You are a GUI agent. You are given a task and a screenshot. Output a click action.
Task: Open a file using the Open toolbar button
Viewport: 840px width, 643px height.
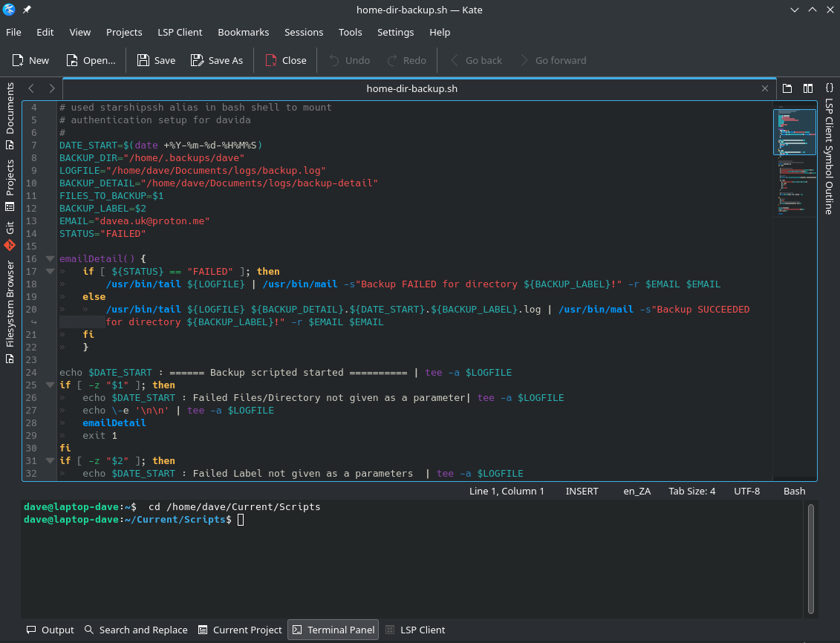pos(91,60)
